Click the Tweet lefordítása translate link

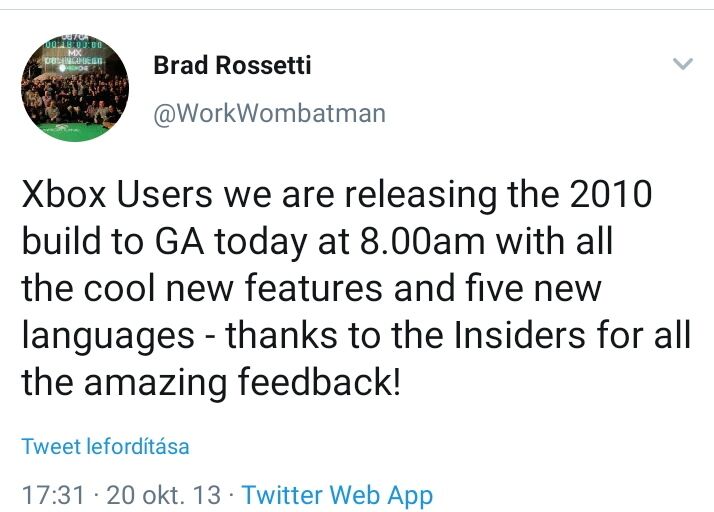tap(105, 446)
